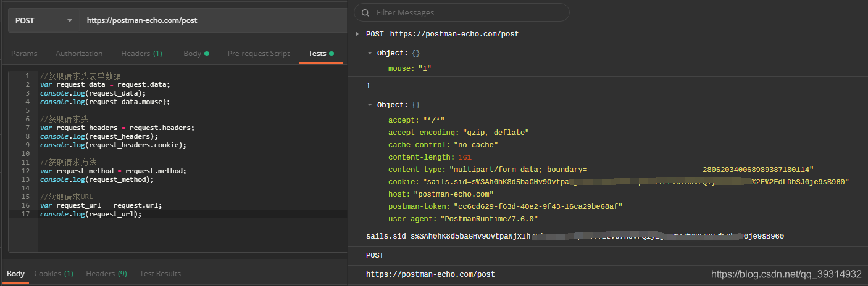Click line number 17 in editor gutter
868x286 pixels.
pyautogui.click(x=26, y=214)
